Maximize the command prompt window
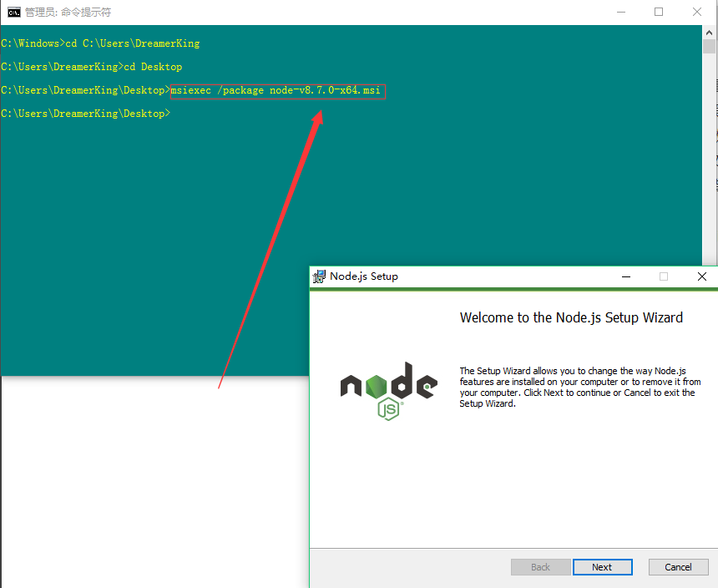This screenshot has height=588, width=718. point(659,12)
